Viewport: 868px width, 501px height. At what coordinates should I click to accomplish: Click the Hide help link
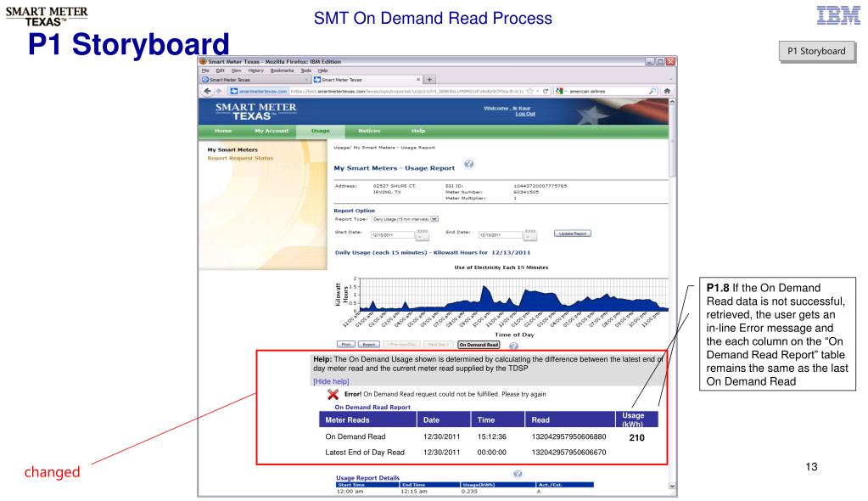[x=331, y=381]
